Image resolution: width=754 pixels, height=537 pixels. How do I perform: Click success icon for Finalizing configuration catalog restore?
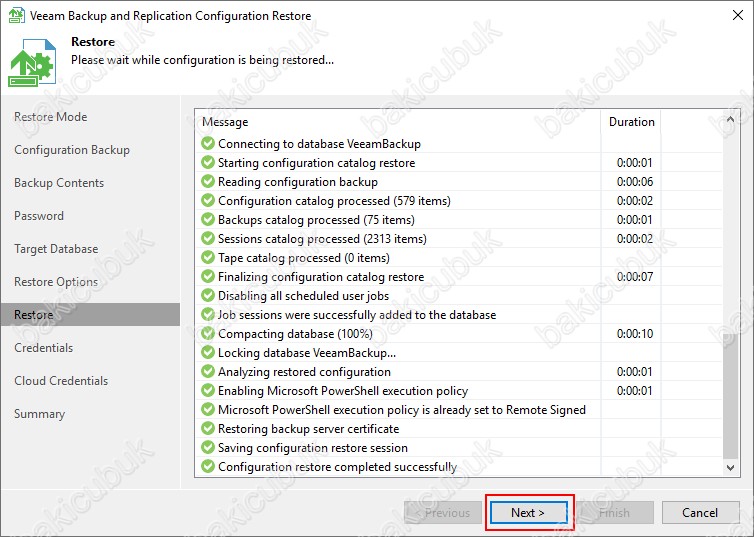tap(208, 276)
